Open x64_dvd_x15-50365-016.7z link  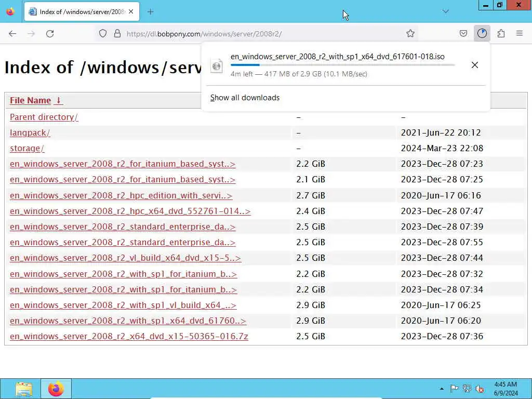(129, 336)
